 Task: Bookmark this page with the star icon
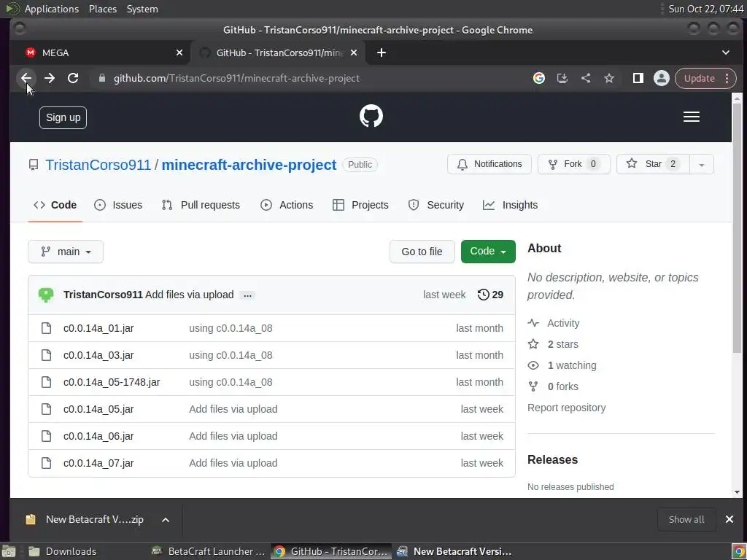(x=609, y=78)
